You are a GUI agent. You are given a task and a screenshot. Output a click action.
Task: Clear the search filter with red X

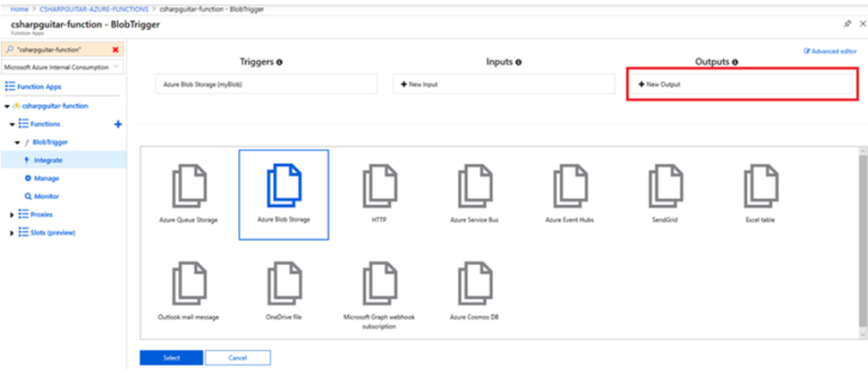pos(115,50)
